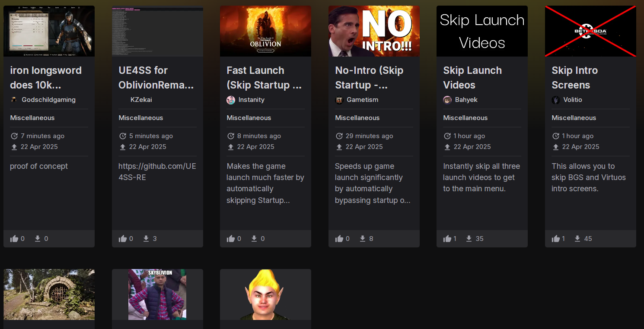Image resolution: width=644 pixels, height=329 pixels.
Task: Click the download icon next to 45
Action: [x=577, y=239]
